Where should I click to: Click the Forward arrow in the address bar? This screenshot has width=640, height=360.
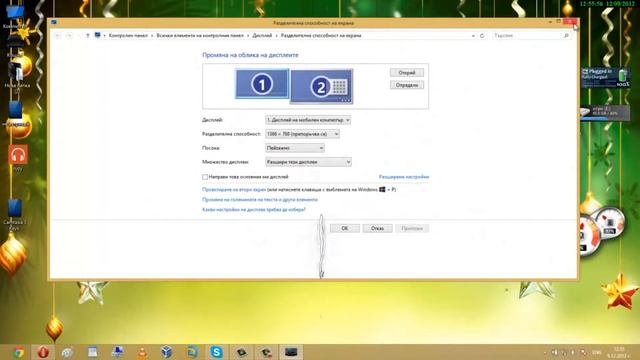click(69, 36)
